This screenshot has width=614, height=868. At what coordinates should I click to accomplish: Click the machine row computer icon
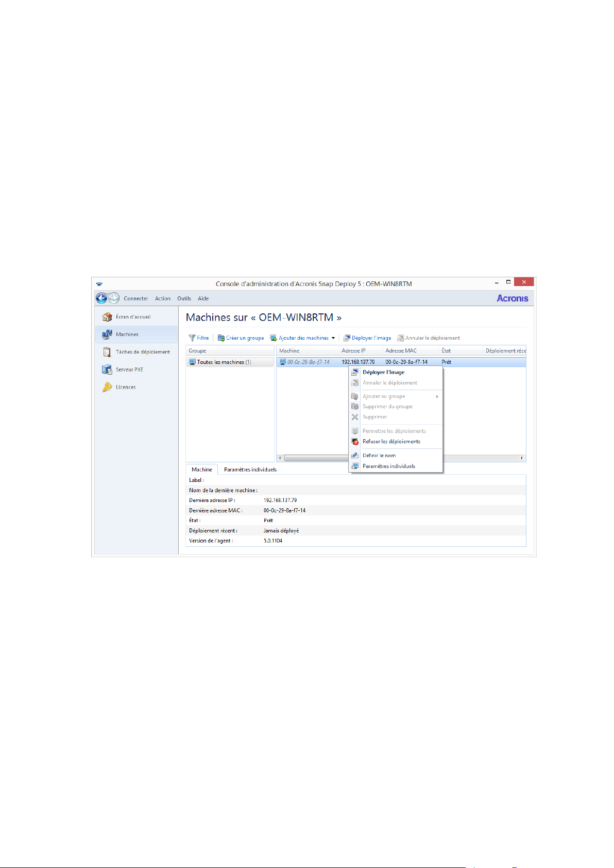(283, 362)
